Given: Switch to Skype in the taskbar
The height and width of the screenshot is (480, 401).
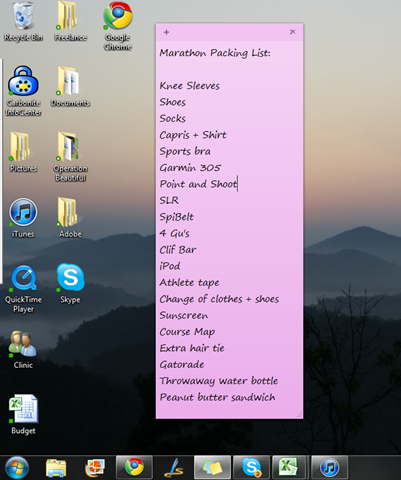Looking at the screenshot, I should tap(251, 467).
